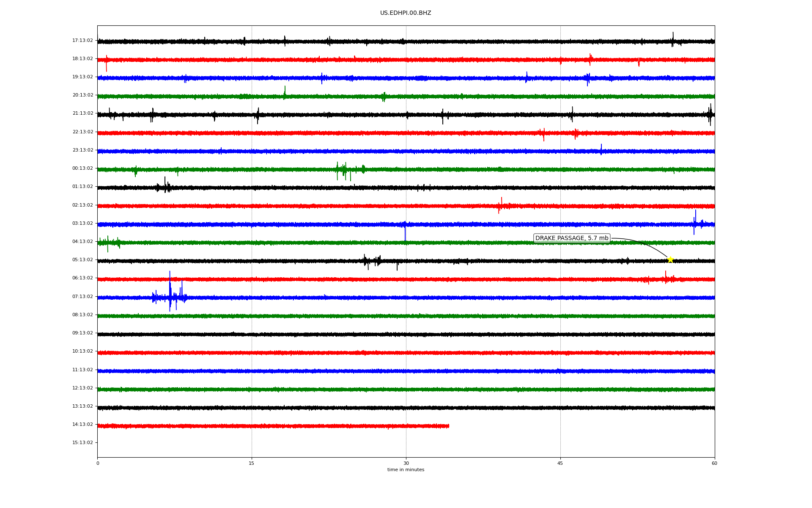This screenshot has height=508, width=812.
Task: Click the 10:13:02 row label
Action: pyautogui.click(x=82, y=351)
